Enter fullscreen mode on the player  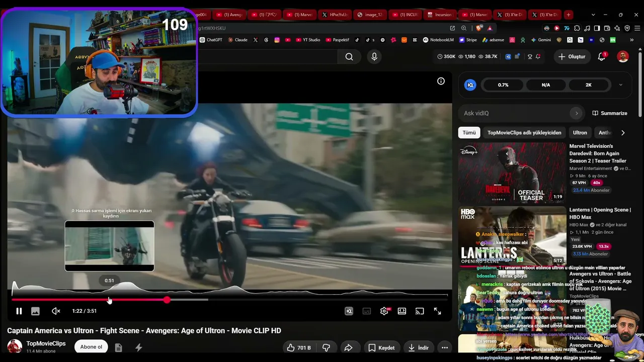[x=437, y=311]
